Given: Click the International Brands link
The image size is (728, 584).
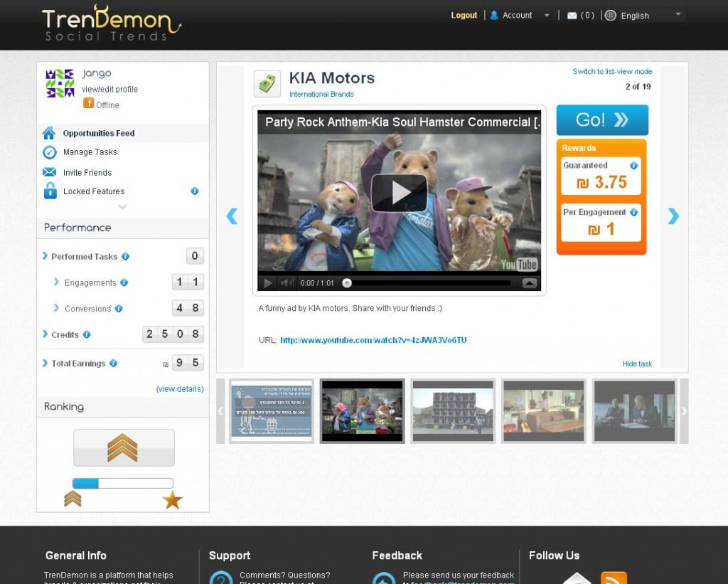Looking at the screenshot, I should 321,95.
